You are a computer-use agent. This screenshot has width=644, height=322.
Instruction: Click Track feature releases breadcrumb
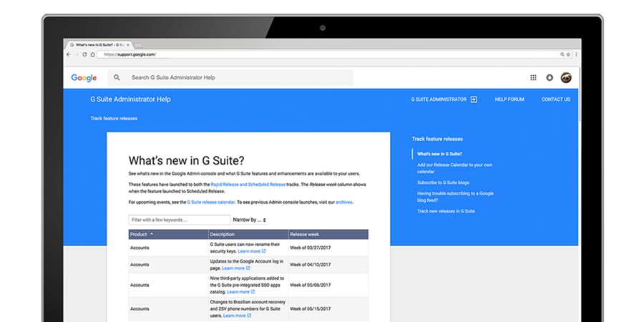[x=114, y=118]
